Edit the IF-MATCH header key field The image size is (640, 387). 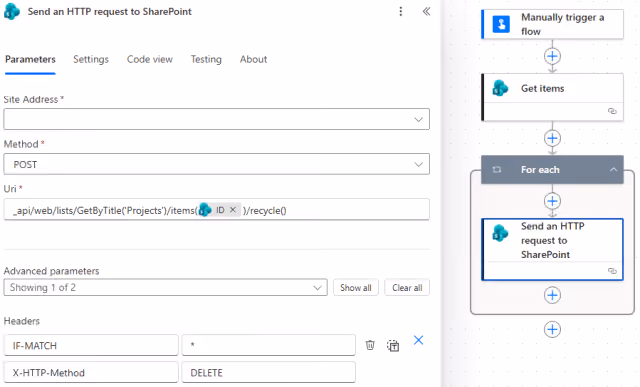coord(91,345)
